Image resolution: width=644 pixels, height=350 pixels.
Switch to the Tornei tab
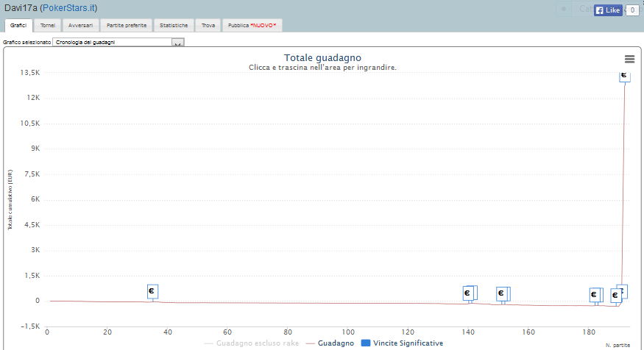click(48, 25)
